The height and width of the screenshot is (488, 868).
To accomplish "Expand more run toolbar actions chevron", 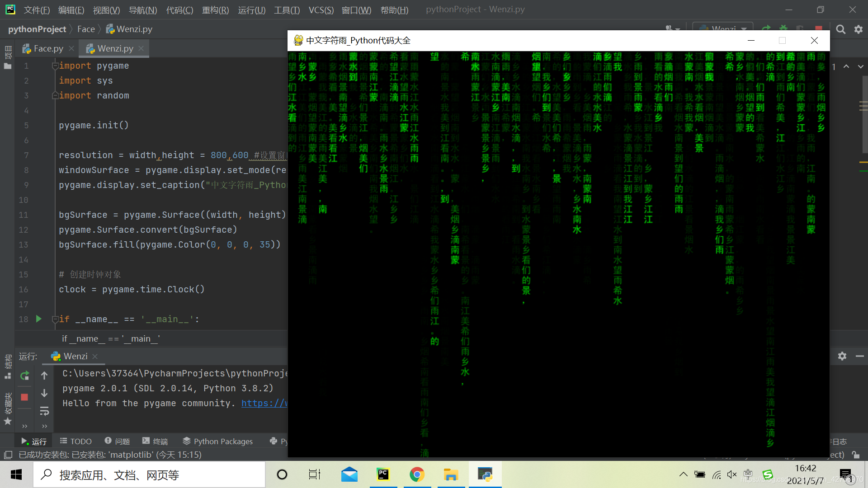I will [x=24, y=426].
